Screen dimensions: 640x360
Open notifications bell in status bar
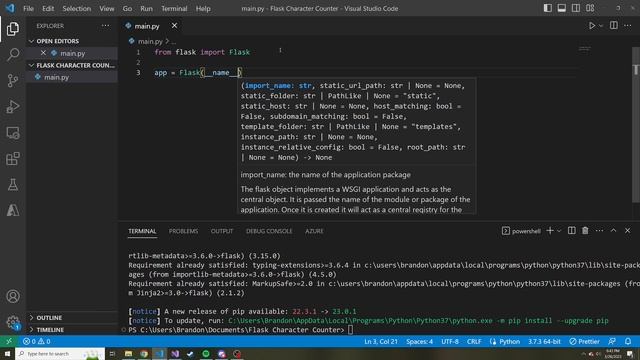click(628, 341)
